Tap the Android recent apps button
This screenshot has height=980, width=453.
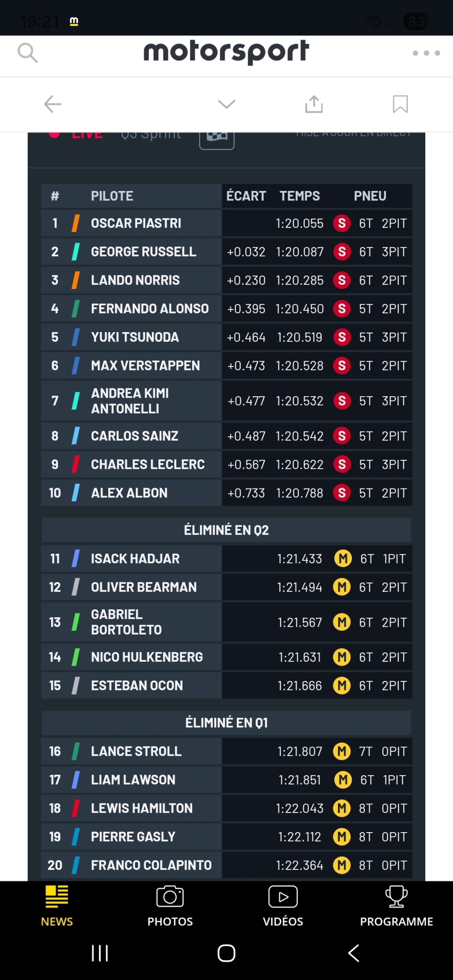point(99,953)
